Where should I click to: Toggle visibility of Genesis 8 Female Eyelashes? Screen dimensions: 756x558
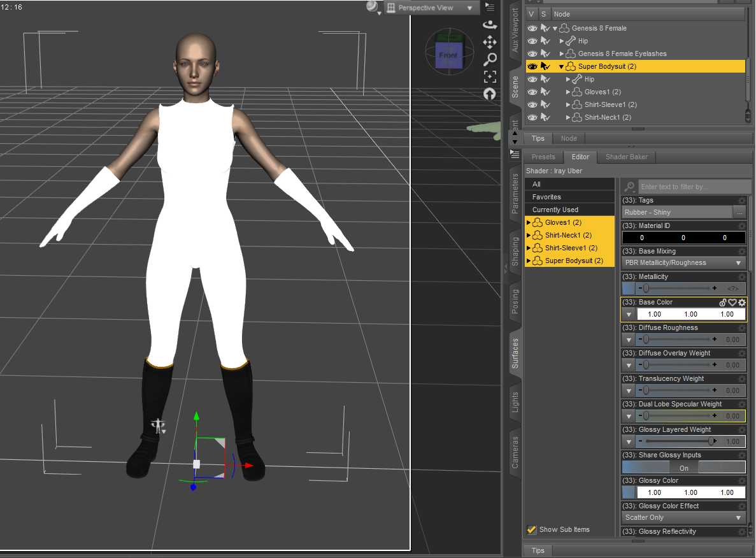[532, 54]
